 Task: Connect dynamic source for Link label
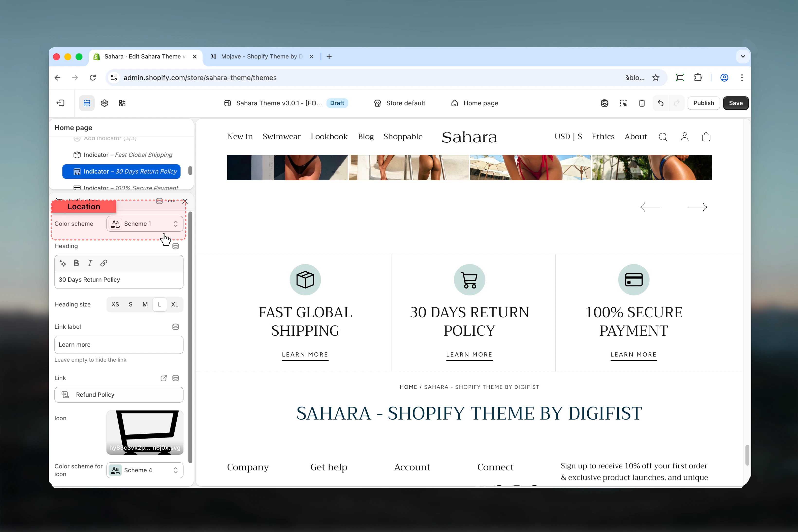point(176,327)
